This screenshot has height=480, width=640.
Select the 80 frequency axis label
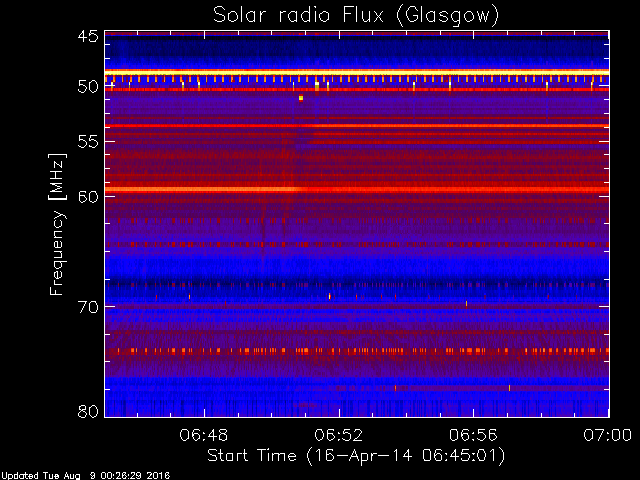coord(88,411)
